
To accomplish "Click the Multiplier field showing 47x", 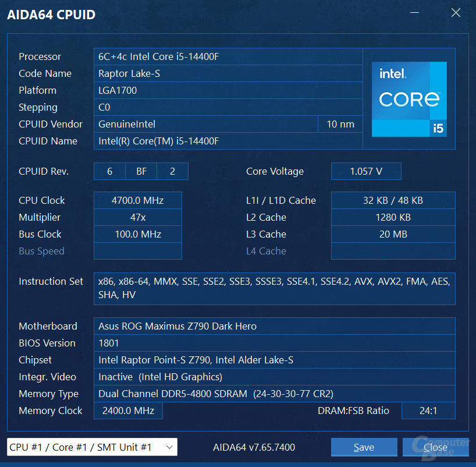I will (137, 217).
